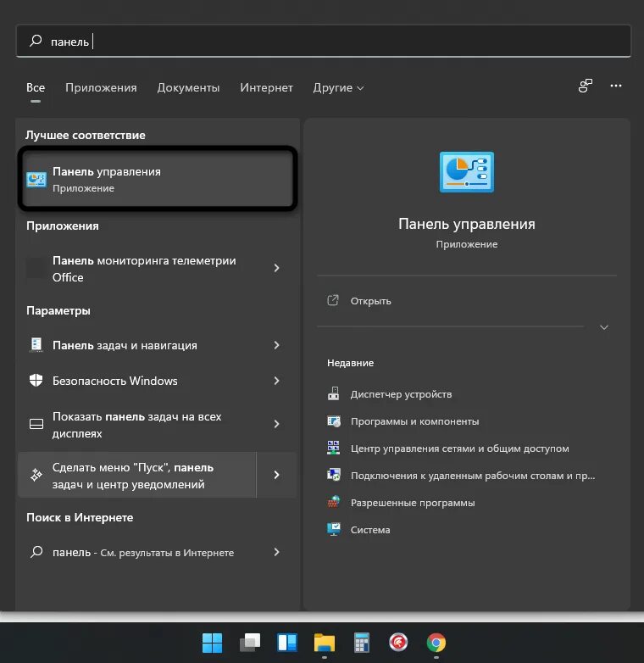Screen dimensions: 644x663
Task: Open the red swirl app on taskbar
Action: (x=398, y=642)
